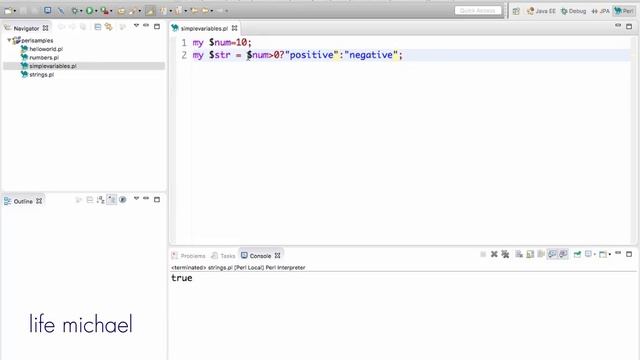Click Clear Console icon
Viewport: 640px width, 360px height.
[519, 254]
